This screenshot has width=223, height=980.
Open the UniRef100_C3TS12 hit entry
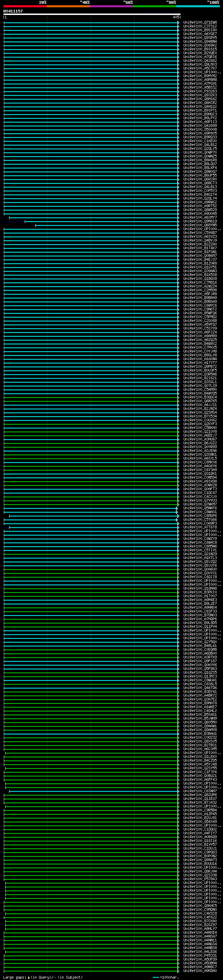point(200,26)
